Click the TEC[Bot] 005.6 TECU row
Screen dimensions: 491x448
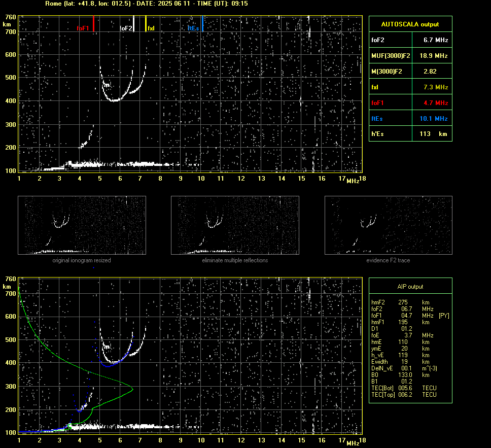404,388
